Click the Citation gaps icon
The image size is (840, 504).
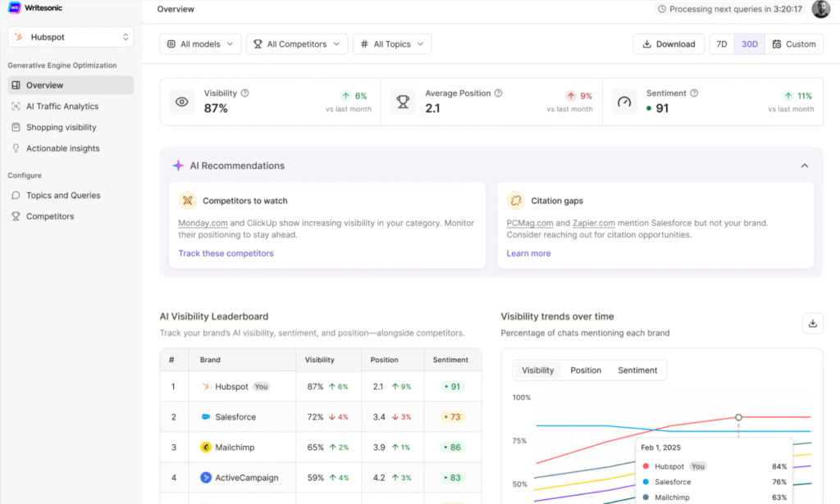coord(516,201)
